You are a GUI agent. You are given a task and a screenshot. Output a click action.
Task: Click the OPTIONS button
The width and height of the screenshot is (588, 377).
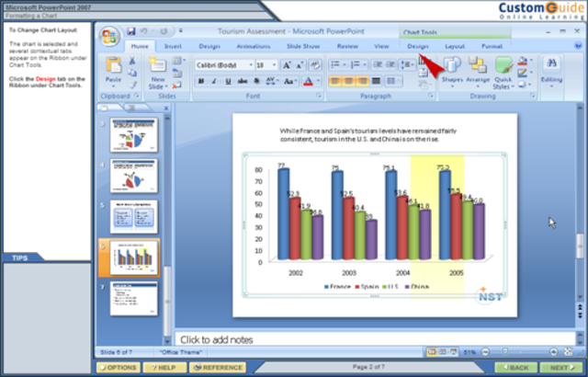(x=119, y=368)
